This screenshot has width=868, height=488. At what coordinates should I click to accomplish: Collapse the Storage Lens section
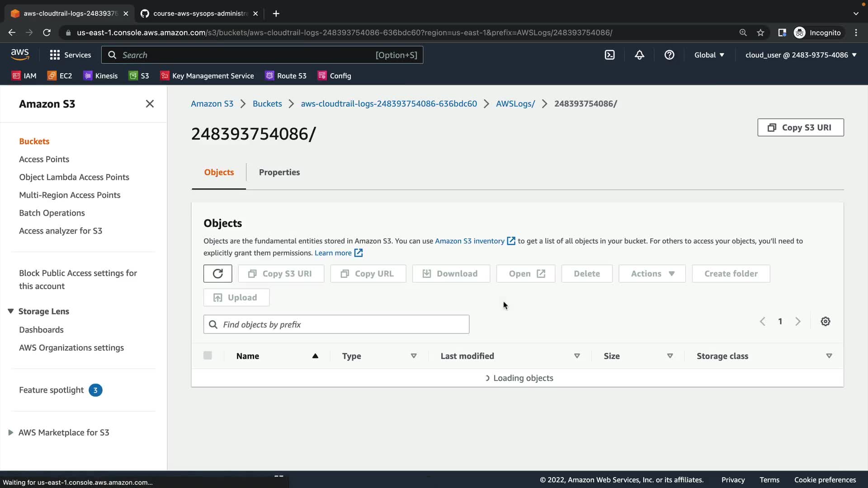tap(11, 311)
